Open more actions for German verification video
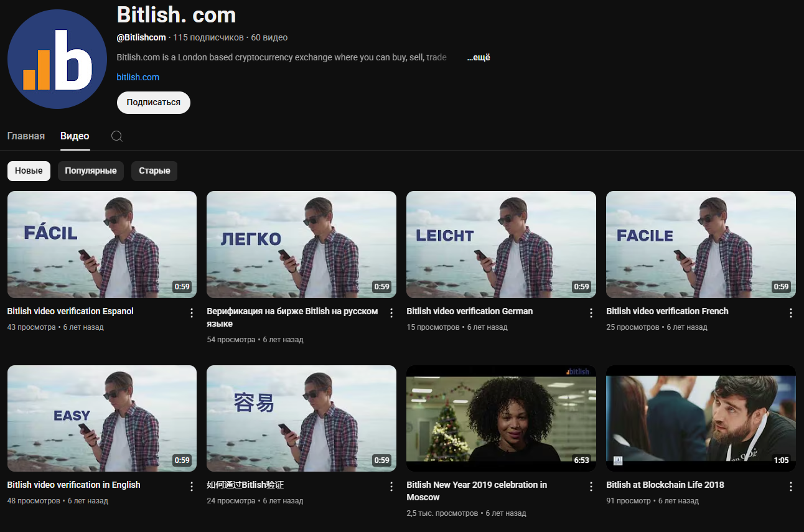 (x=591, y=313)
